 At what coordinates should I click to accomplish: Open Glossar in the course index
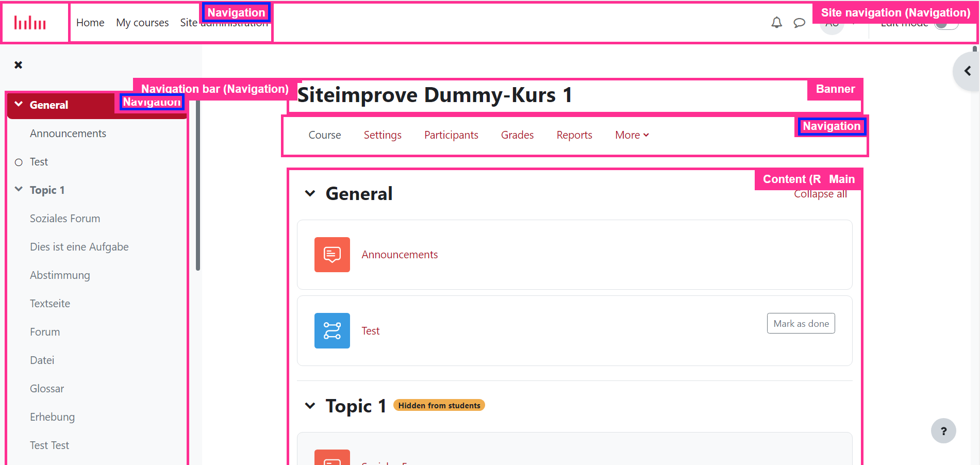[47, 389]
